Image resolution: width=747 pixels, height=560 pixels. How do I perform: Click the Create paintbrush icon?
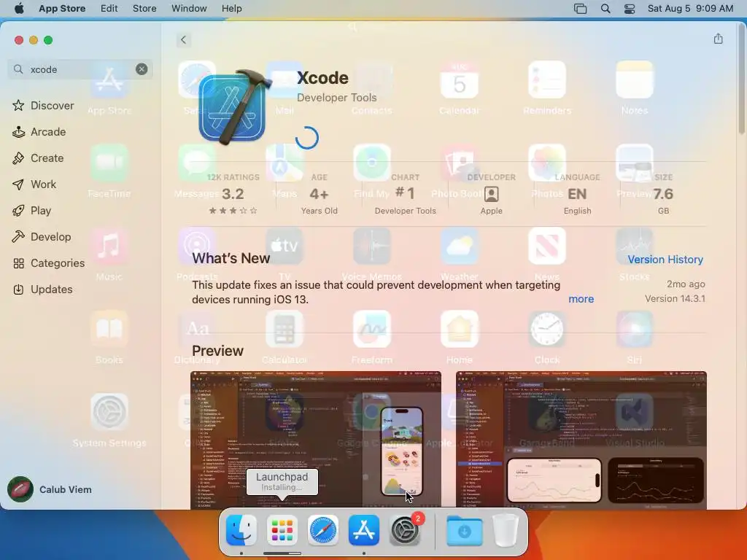tap(18, 158)
